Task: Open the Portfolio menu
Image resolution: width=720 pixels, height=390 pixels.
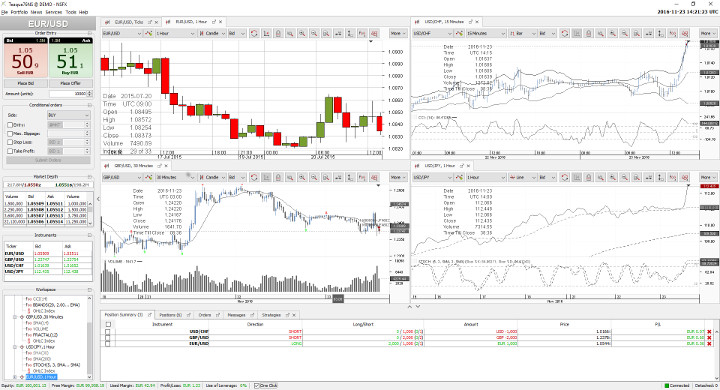Action: coord(19,12)
